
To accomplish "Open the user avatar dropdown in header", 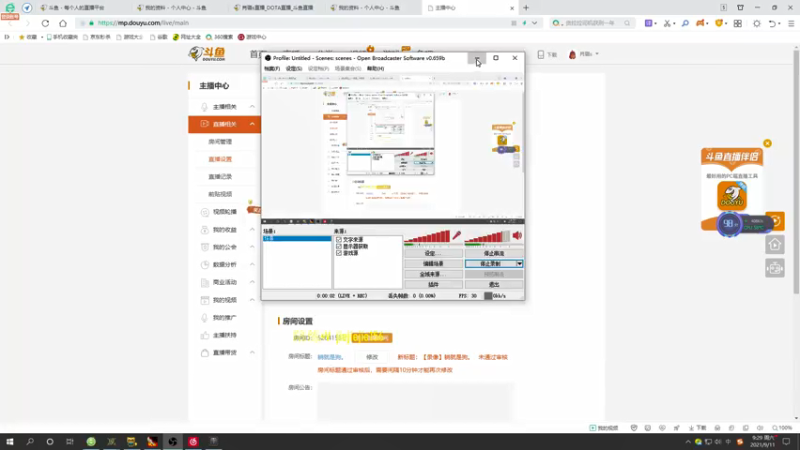I will click(x=584, y=54).
